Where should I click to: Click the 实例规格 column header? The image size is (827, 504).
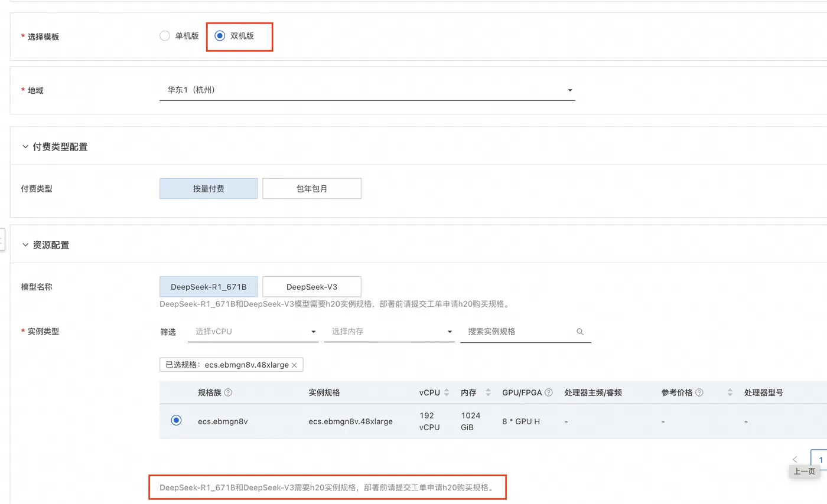(x=324, y=392)
